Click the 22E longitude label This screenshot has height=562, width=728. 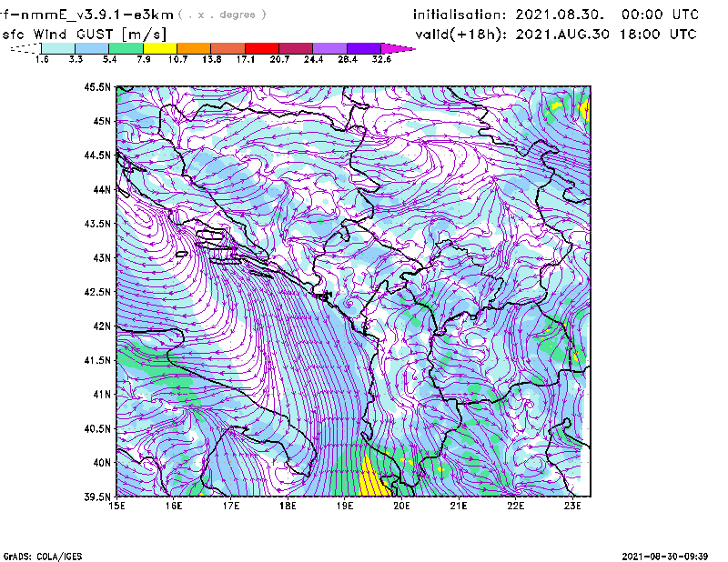[x=515, y=506]
